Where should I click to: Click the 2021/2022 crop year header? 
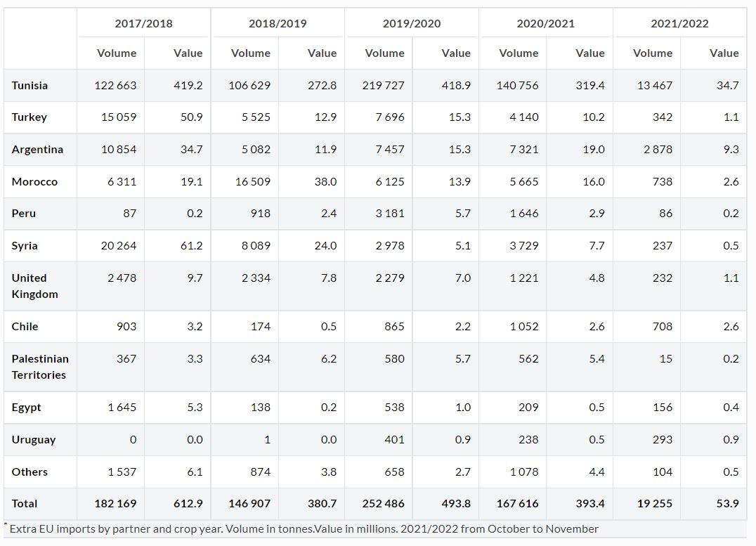(679, 23)
